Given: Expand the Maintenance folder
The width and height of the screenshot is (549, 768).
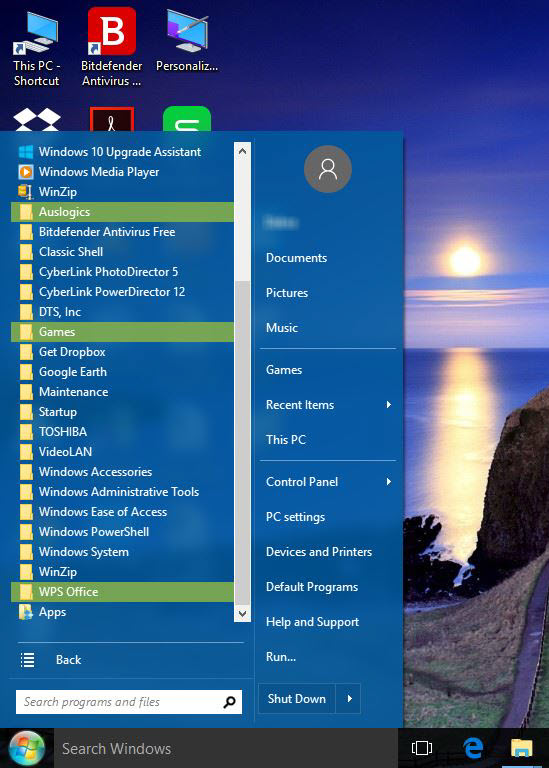Looking at the screenshot, I should tap(122, 392).
